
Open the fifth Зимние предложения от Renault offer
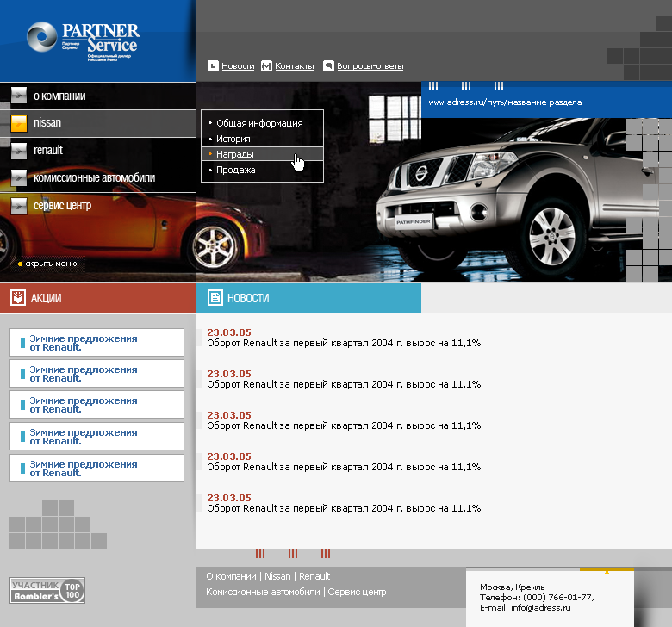point(96,468)
